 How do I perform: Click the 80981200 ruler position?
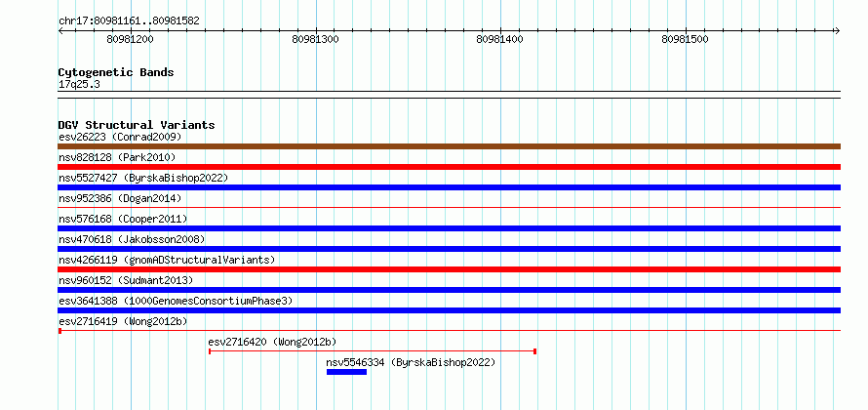(x=131, y=39)
